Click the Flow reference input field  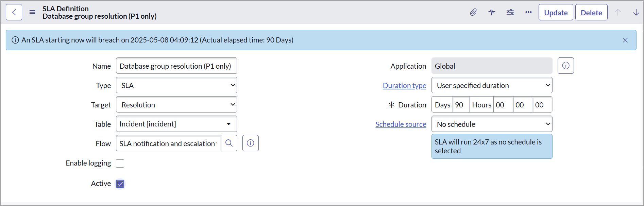click(169, 143)
